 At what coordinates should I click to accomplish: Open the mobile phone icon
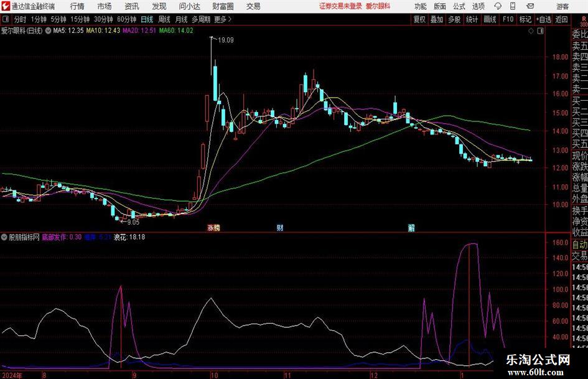pyautogui.click(x=513, y=6)
